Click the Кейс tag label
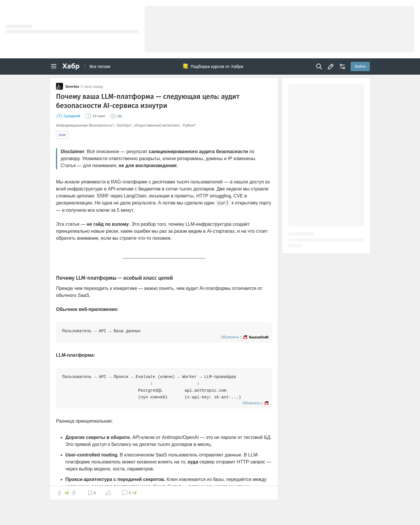420x525 pixels. pyautogui.click(x=62, y=135)
